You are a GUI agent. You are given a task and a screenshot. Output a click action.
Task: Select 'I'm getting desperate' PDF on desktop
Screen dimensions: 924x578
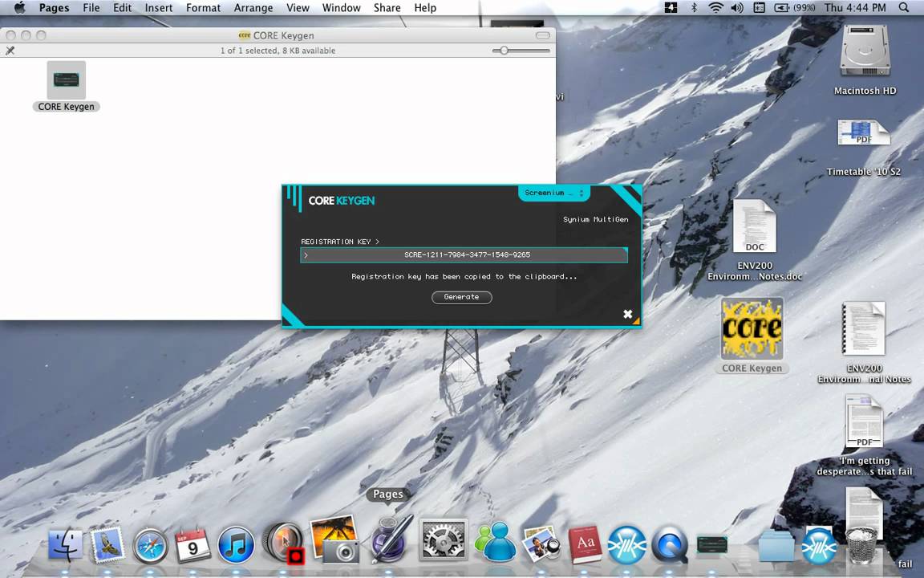pyautogui.click(x=864, y=435)
